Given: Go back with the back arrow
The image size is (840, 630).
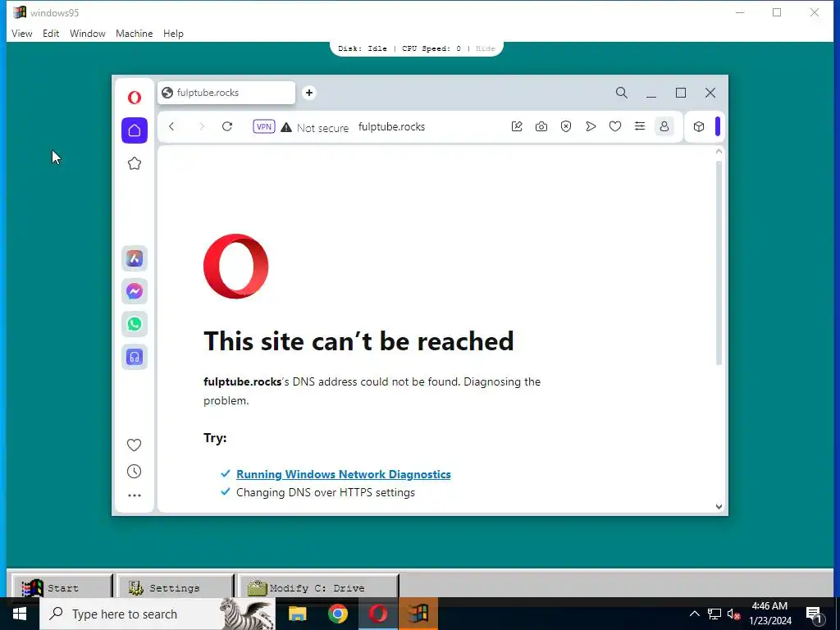Looking at the screenshot, I should tap(171, 126).
